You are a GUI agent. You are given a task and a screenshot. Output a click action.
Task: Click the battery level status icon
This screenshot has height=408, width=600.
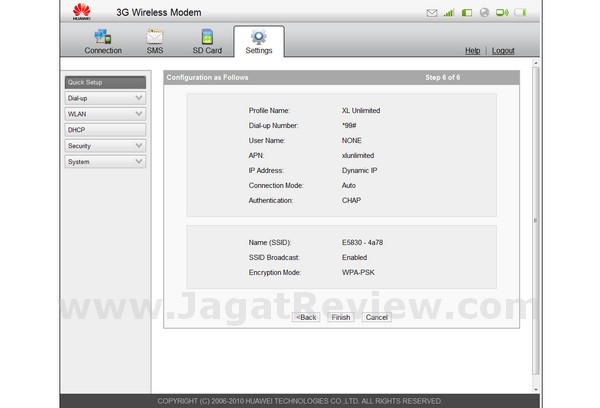[520, 13]
